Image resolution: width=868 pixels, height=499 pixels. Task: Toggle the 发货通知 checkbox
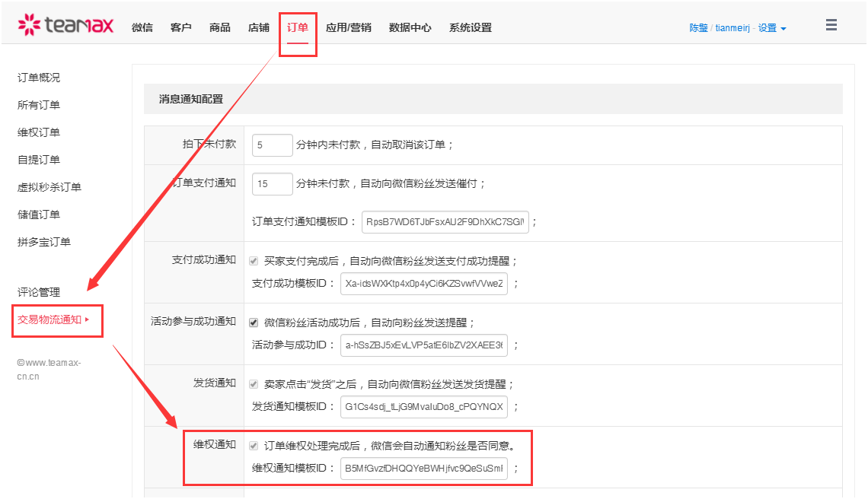pos(254,384)
